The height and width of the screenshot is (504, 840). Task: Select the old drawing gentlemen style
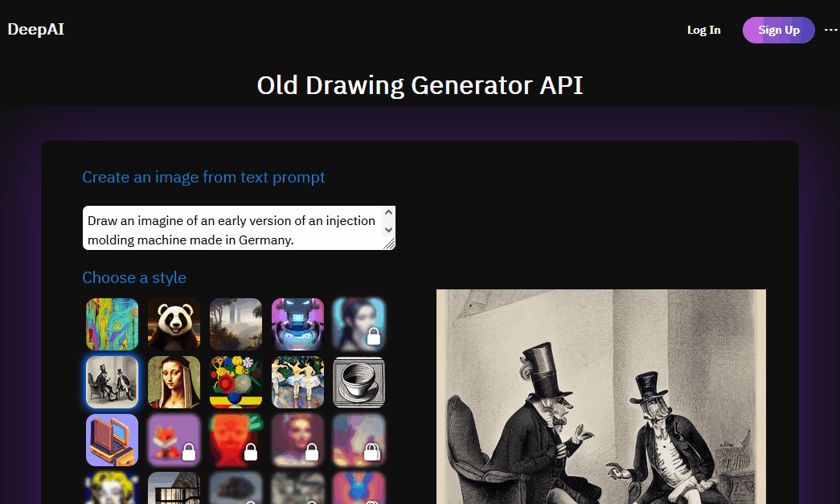click(112, 383)
